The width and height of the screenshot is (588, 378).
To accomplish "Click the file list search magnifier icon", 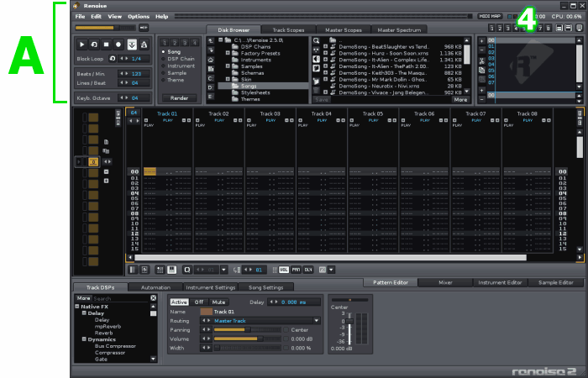I will click(316, 40).
